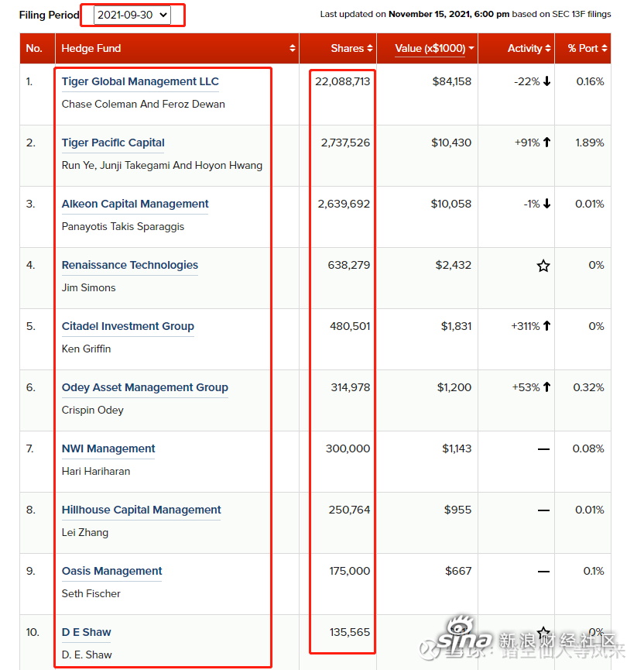Open Tiger Global Management LLC link

click(x=140, y=81)
